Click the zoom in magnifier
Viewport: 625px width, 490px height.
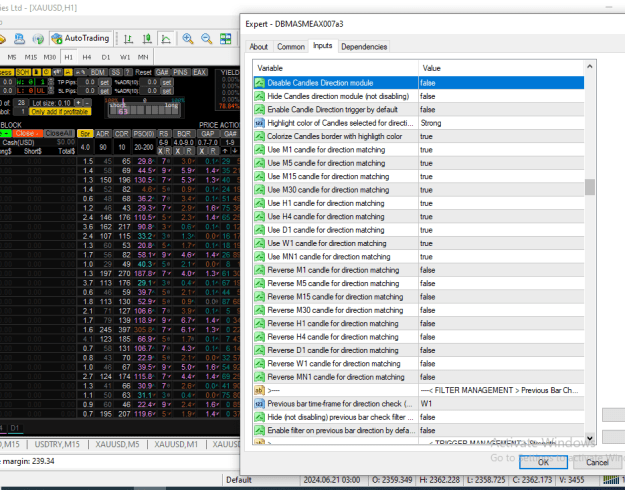[188, 39]
